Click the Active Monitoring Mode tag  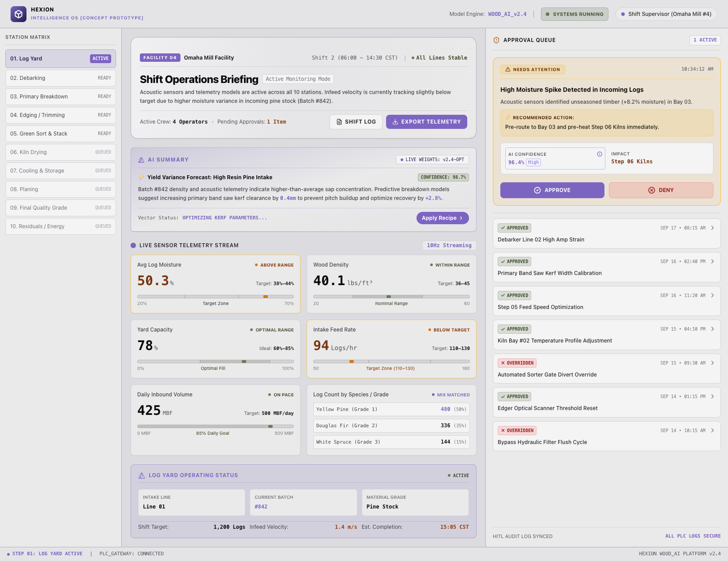pyautogui.click(x=298, y=79)
